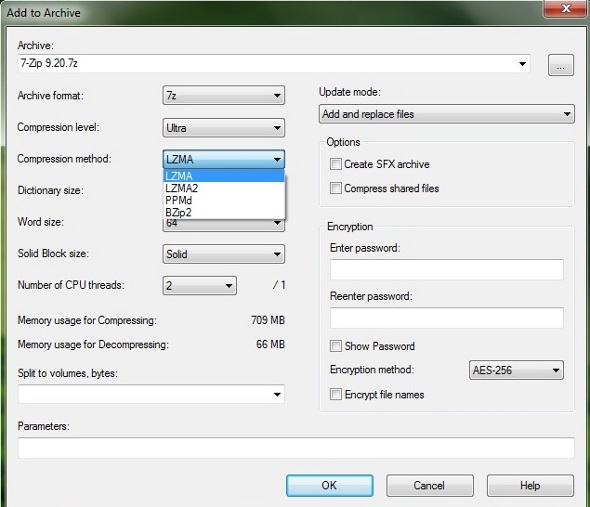Screen dimensions: 590x507
Task: Open the Encryption method AES-256 dropdown
Action: click(x=516, y=370)
